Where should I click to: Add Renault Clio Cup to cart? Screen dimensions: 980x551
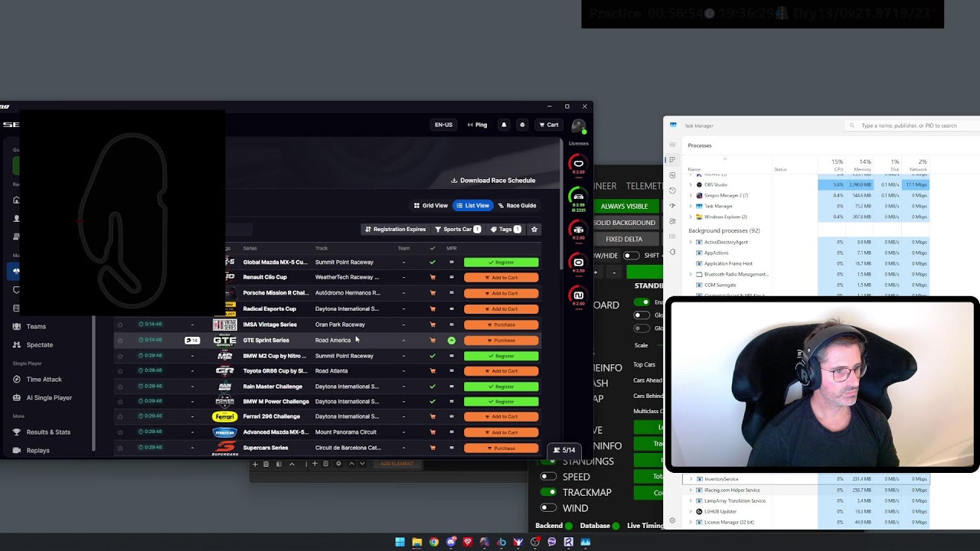click(501, 278)
